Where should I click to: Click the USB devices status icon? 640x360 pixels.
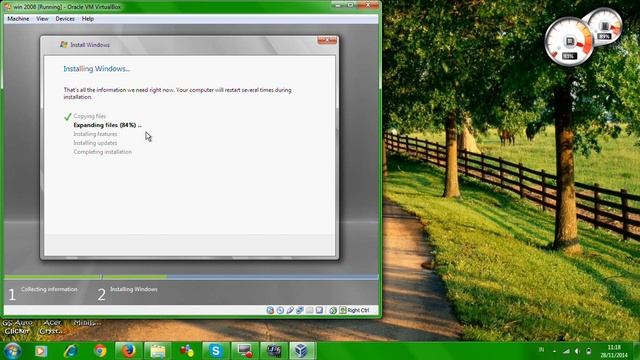pos(290,310)
